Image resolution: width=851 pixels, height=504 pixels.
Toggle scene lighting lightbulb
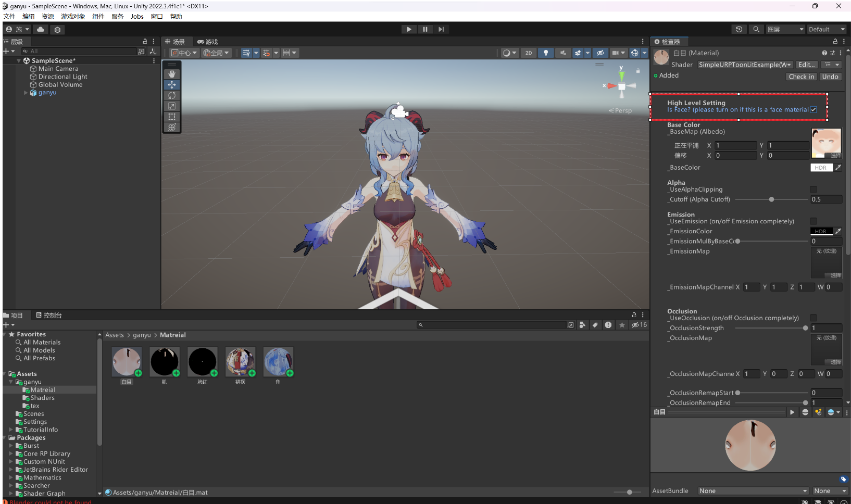pos(545,53)
